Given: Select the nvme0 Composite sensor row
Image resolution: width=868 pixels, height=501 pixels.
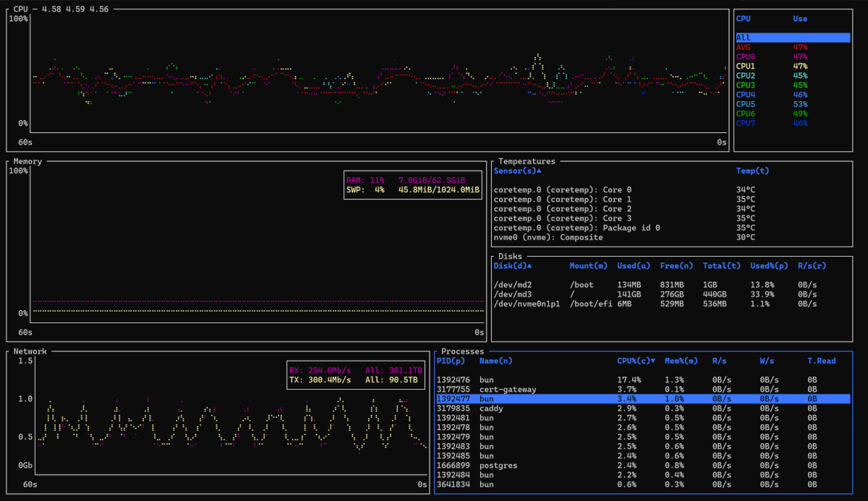Looking at the screenshot, I should [672, 237].
